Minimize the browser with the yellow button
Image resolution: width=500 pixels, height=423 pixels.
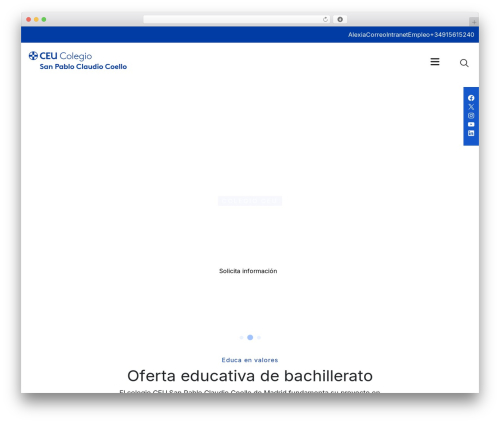36,19
